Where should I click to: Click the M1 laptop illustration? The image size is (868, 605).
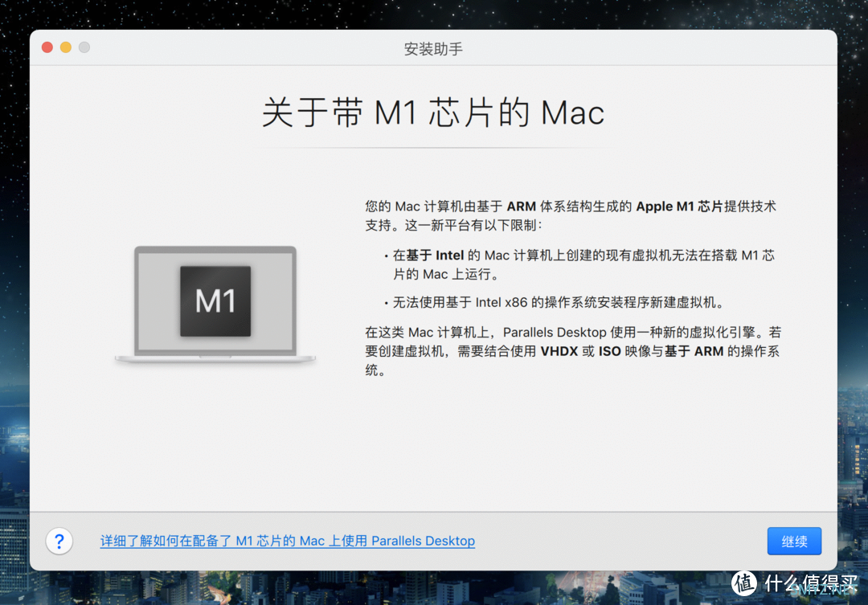point(215,304)
